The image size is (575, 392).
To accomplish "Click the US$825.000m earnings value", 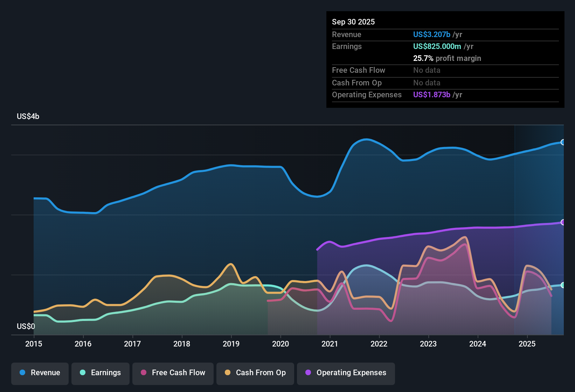I will coord(437,46).
